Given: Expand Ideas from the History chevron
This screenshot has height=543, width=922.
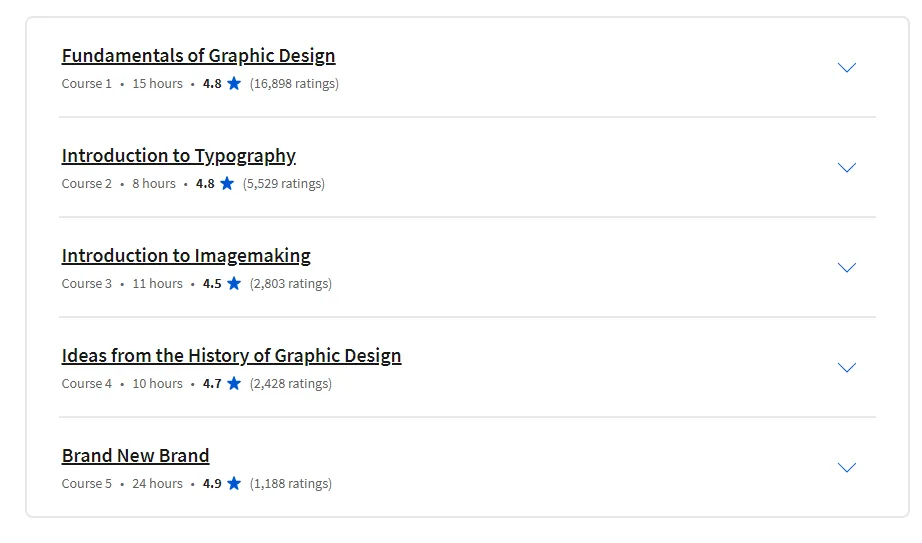Looking at the screenshot, I should pyautogui.click(x=846, y=368).
